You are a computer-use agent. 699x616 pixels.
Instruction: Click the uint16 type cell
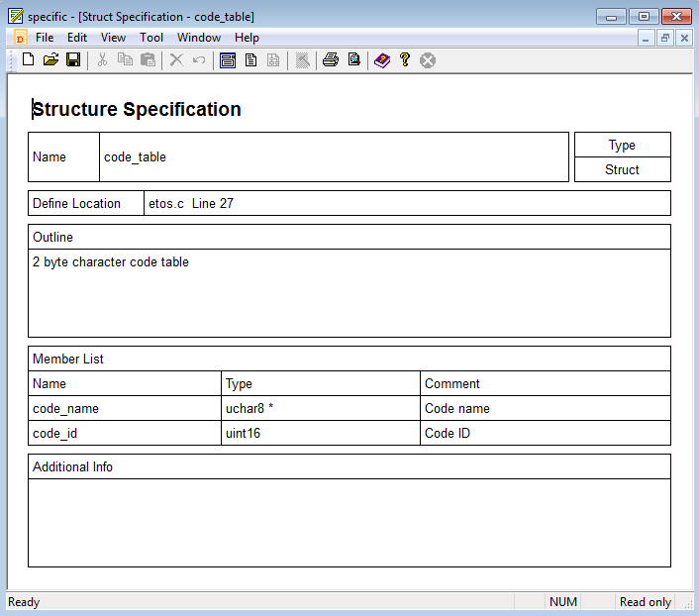tap(321, 433)
